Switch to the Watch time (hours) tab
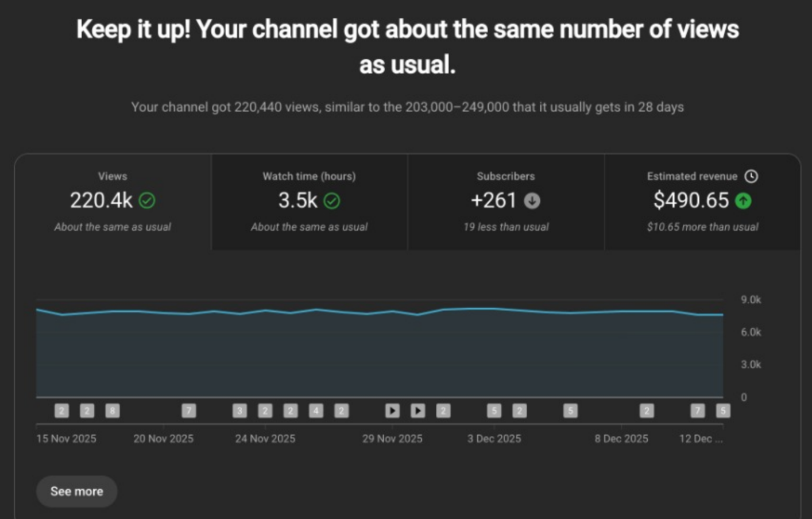 tap(310, 202)
